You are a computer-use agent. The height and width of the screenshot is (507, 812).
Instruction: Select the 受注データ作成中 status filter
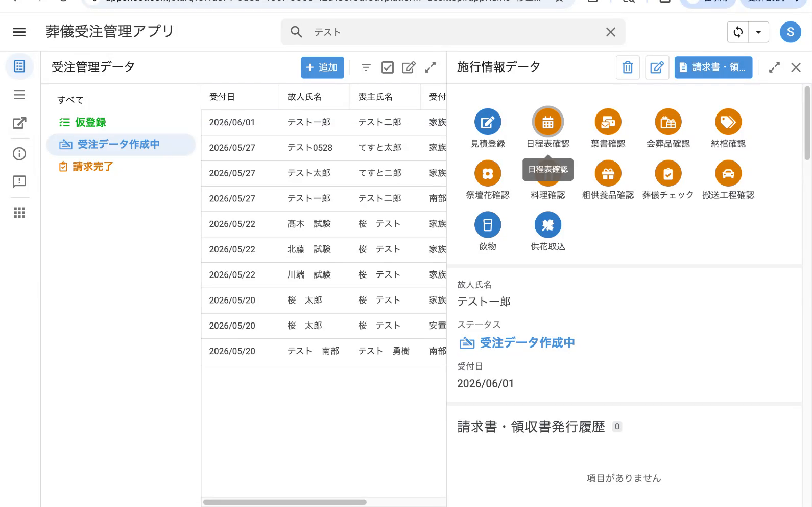tap(121, 145)
